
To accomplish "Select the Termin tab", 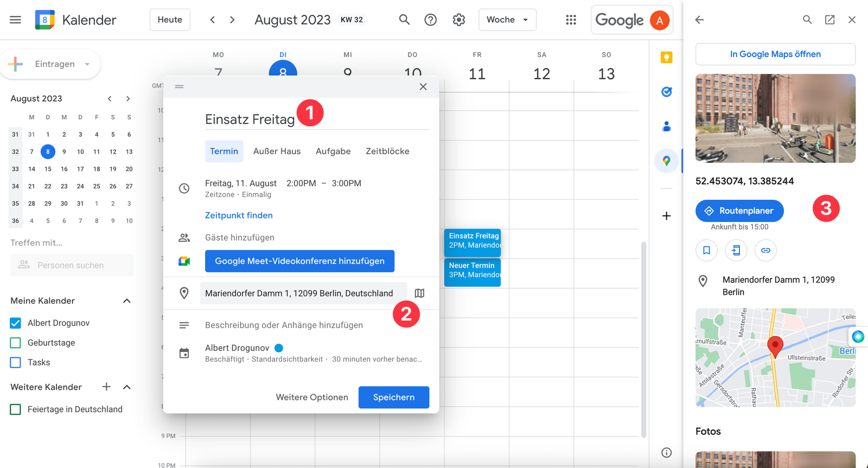I will (x=224, y=151).
